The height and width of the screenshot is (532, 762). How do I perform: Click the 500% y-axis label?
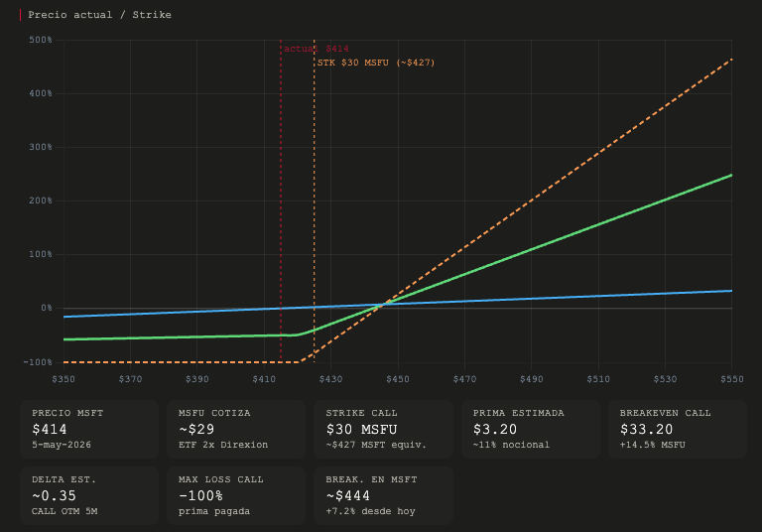[x=41, y=40]
